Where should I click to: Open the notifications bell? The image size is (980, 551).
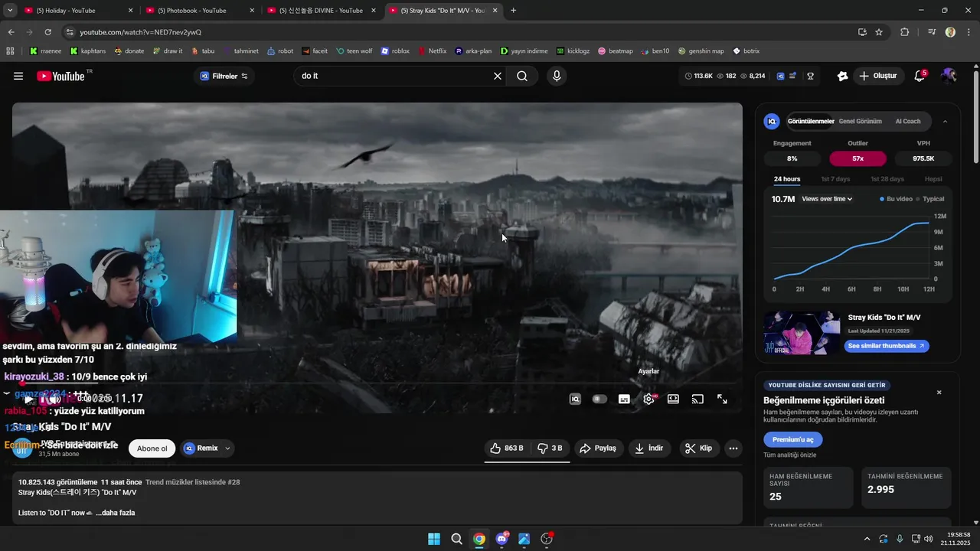point(920,76)
